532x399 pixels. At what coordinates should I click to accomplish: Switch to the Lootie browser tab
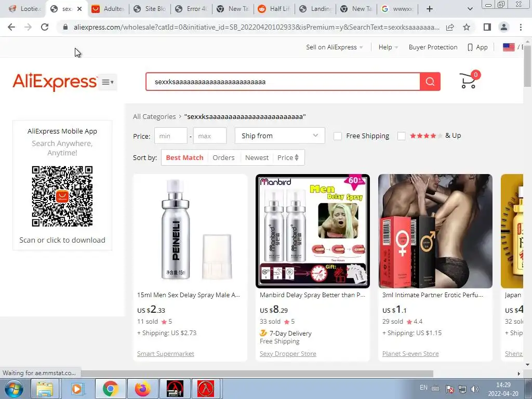tap(24, 9)
